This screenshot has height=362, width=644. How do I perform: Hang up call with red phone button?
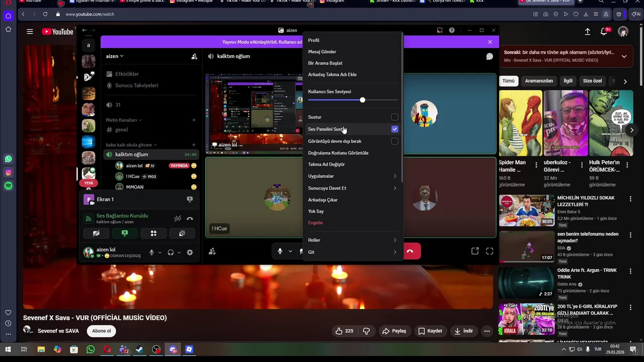(410, 251)
